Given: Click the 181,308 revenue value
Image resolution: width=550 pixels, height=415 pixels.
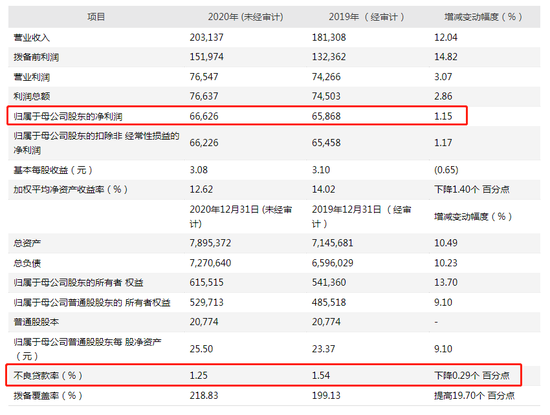Looking at the screenshot, I should coord(329,37).
